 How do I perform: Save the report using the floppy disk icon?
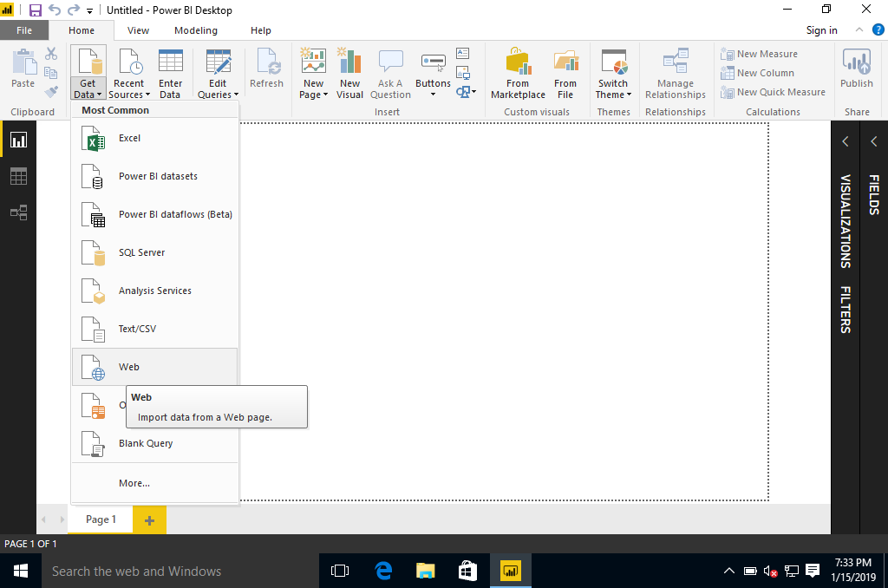click(x=36, y=10)
